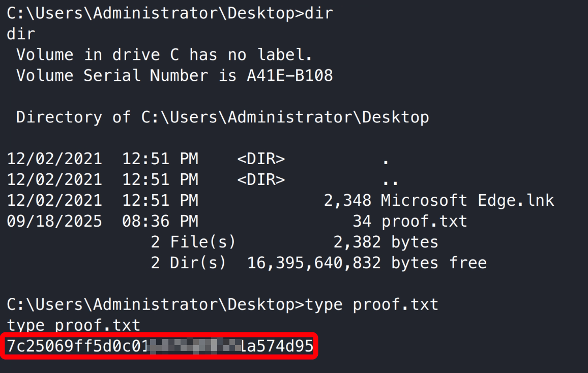Viewport: 588px width, 373px height.
Task: Click the first <DIR> label
Action: click(261, 159)
